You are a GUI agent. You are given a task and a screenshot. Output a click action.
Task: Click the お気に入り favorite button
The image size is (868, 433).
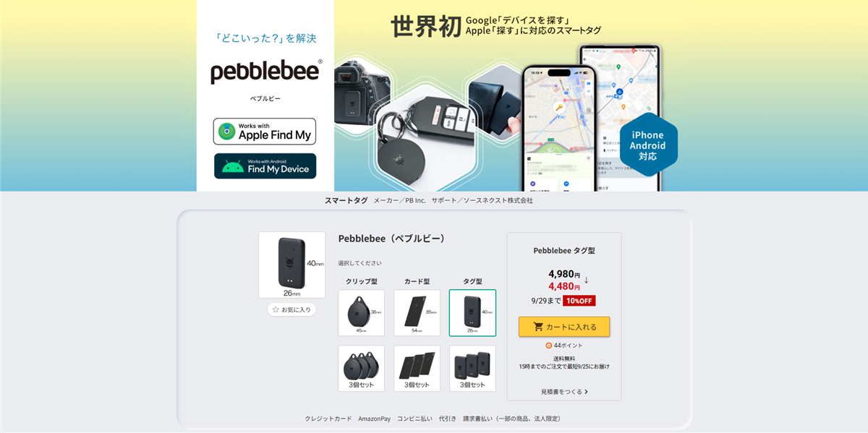pyautogui.click(x=292, y=309)
